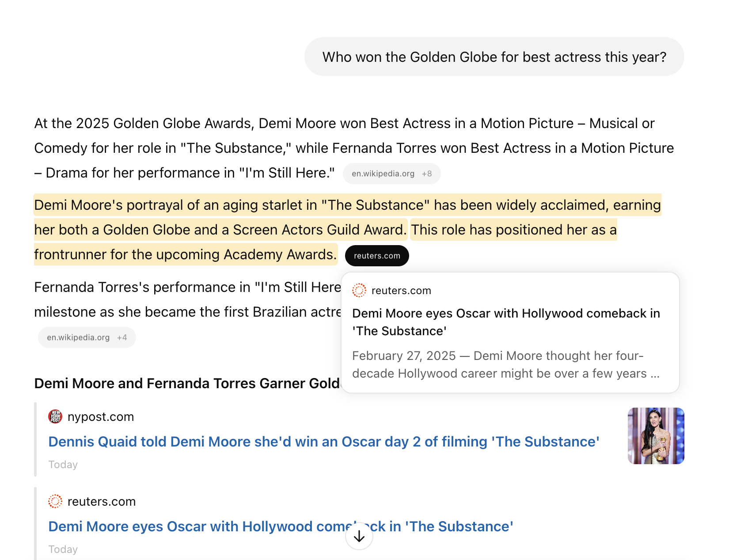Expand the en.wikipedia.org +4 source chip

[87, 337]
